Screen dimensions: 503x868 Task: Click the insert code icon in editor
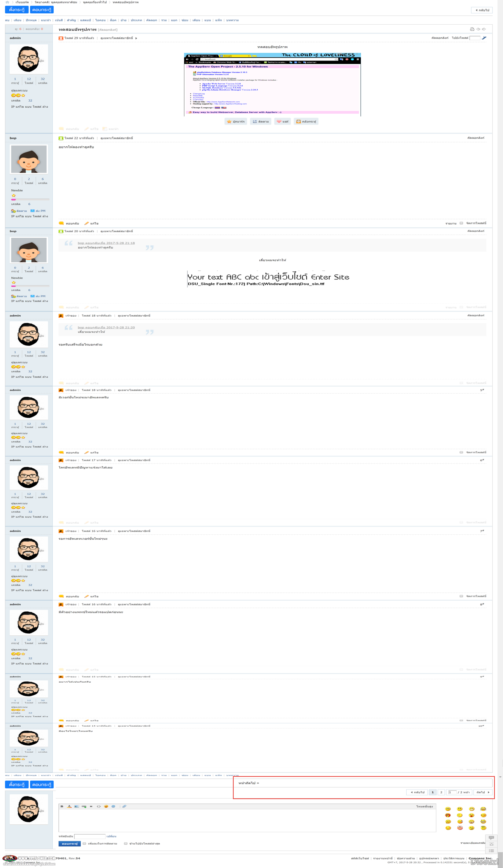[99, 806]
